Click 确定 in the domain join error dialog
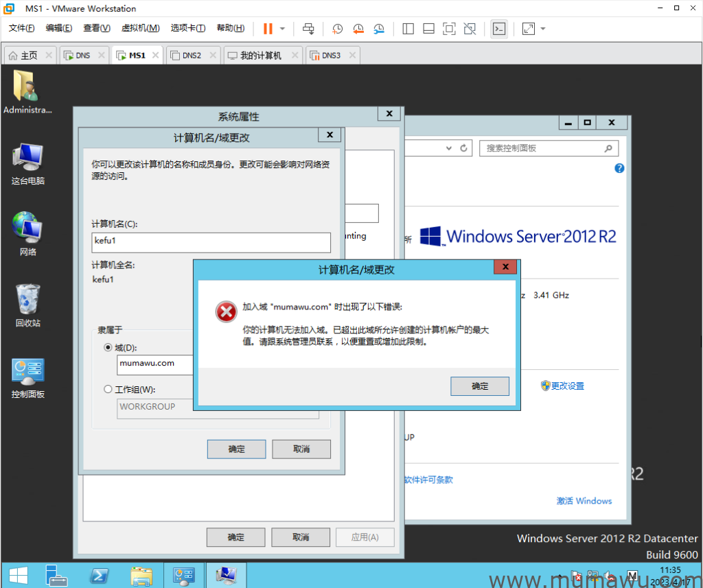 [x=480, y=386]
